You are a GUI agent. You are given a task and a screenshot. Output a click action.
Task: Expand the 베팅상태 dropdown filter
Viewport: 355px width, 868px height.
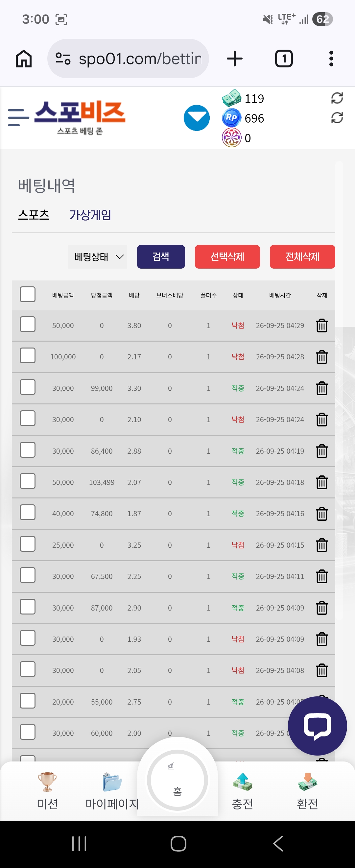97,257
